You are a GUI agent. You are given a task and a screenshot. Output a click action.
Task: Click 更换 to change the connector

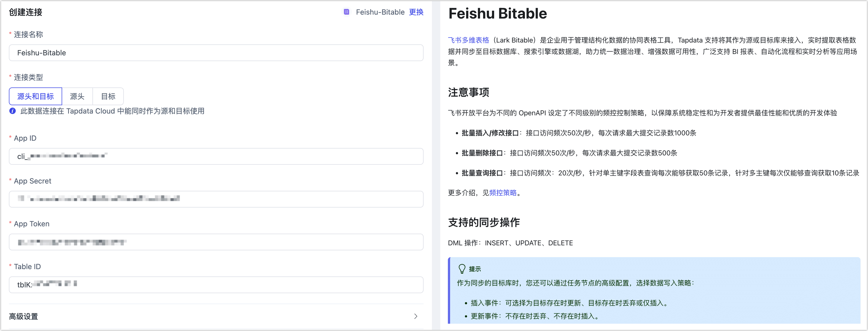pos(416,12)
